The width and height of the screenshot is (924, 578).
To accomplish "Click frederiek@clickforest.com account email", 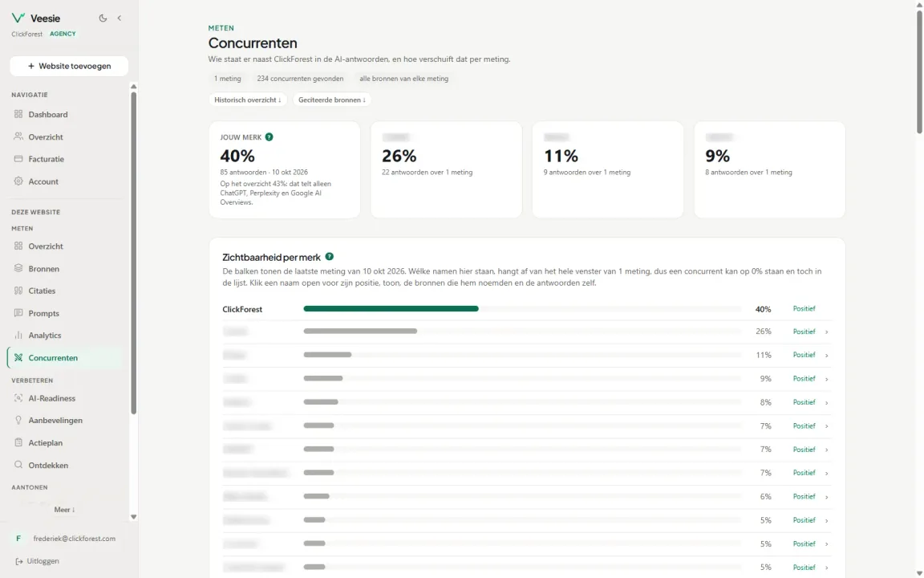I will point(75,539).
